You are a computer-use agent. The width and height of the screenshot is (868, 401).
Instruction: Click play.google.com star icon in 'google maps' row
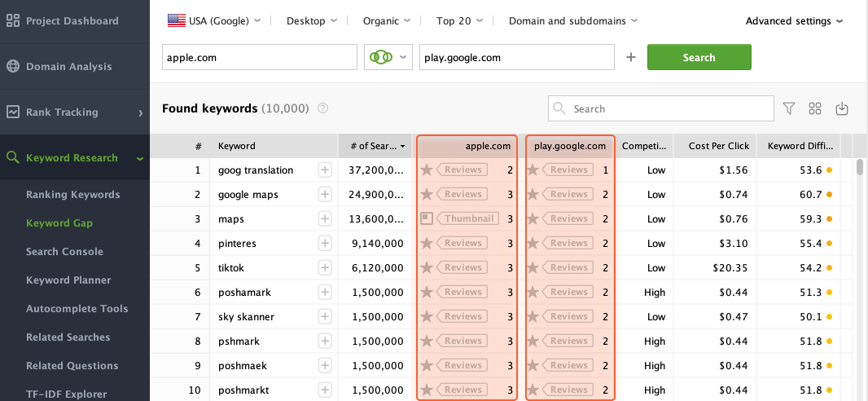533,194
